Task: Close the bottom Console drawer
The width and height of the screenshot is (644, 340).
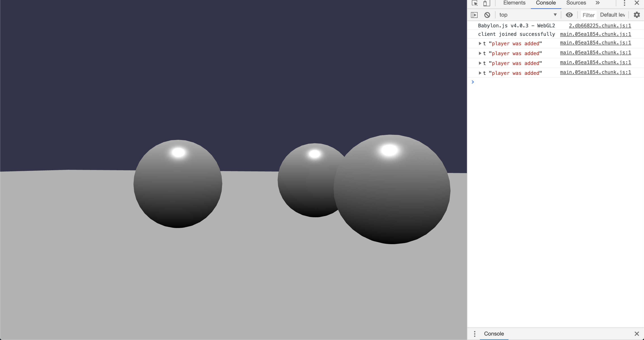Action: pyautogui.click(x=636, y=334)
